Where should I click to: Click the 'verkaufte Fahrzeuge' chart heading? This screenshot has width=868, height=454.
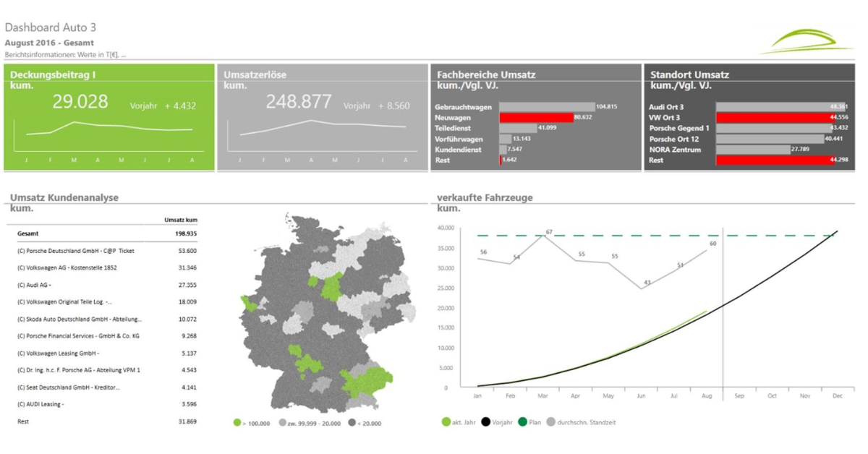click(486, 197)
